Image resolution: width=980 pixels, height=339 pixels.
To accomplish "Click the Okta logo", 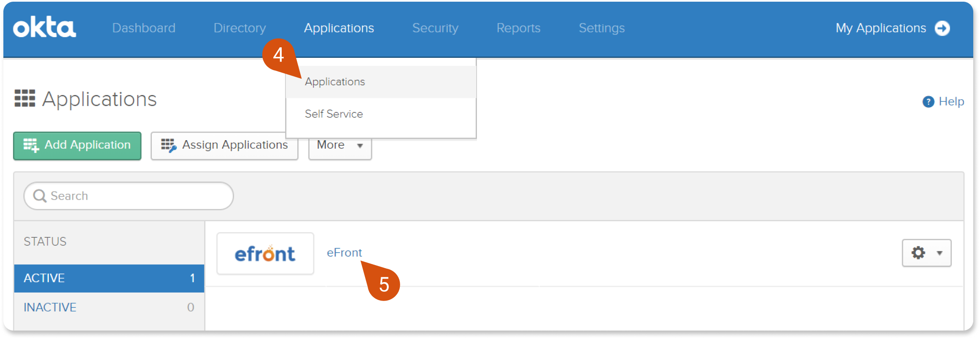I will pyautogui.click(x=45, y=27).
